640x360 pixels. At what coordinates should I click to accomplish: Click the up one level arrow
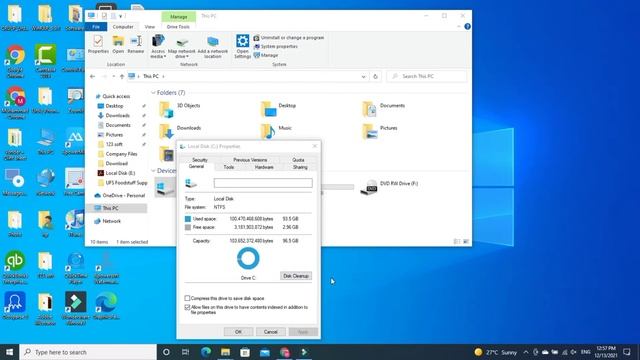click(122, 76)
